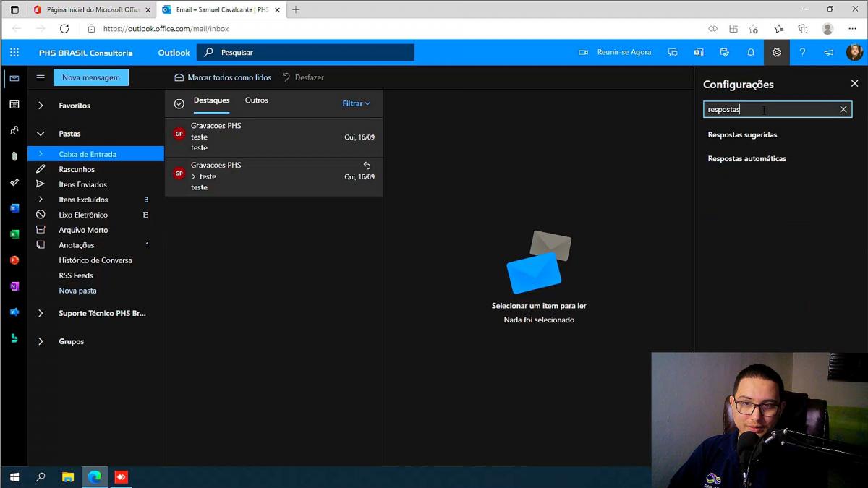Expand the Itens Excluídos folder chevron

pos(41,200)
